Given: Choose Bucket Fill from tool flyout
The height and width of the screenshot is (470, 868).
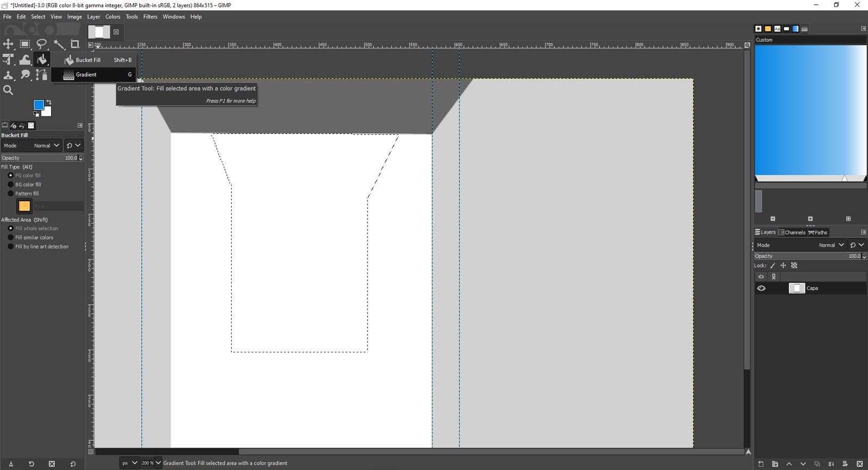Looking at the screenshot, I should 94,60.
